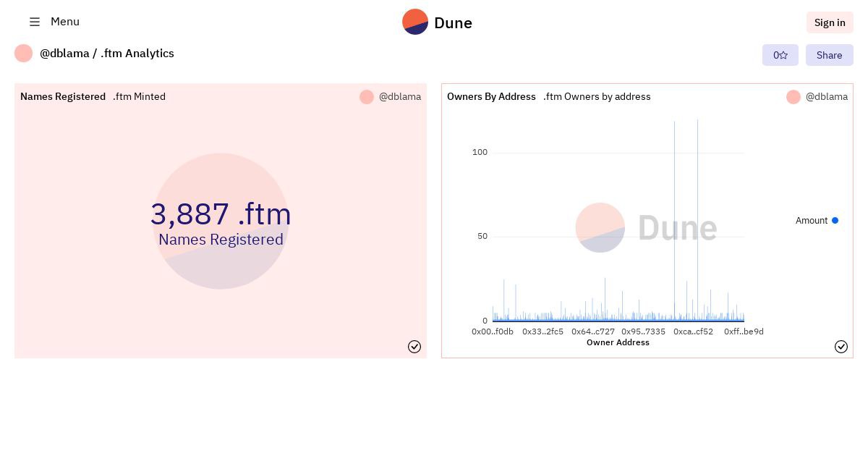
Task: Click the 0x33..2fc5 axis label
Action: point(542,332)
